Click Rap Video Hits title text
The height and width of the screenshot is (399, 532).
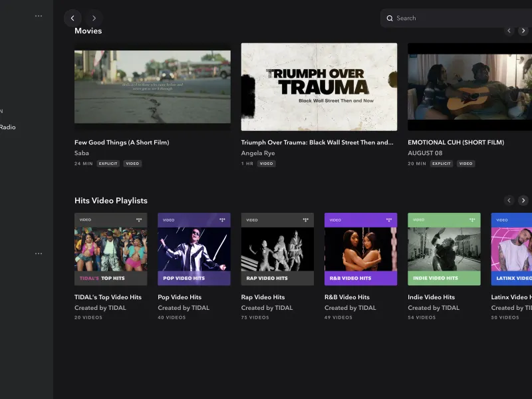coord(263,297)
